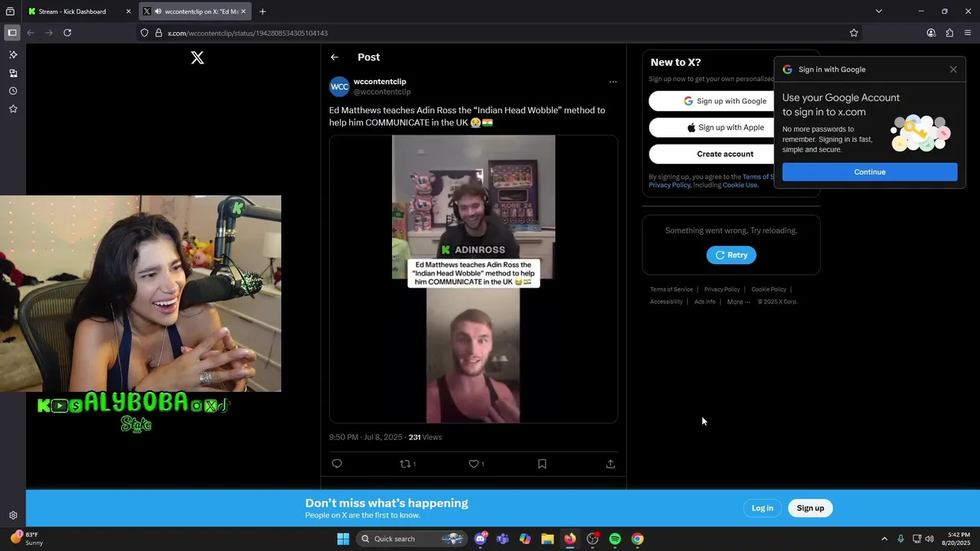The height and width of the screenshot is (551, 980).
Task: Mute the X tab via speaker icon
Action: pos(158,11)
